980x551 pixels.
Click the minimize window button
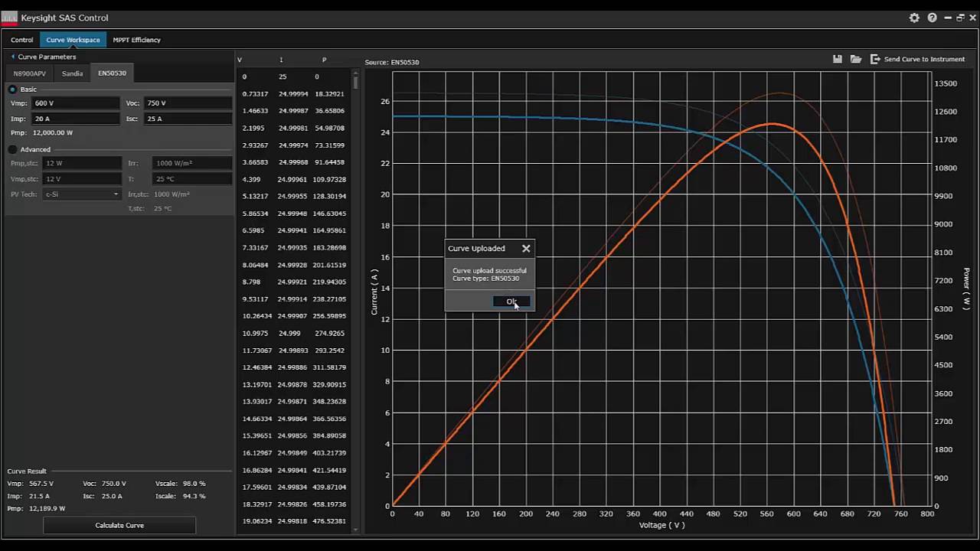pyautogui.click(x=948, y=18)
